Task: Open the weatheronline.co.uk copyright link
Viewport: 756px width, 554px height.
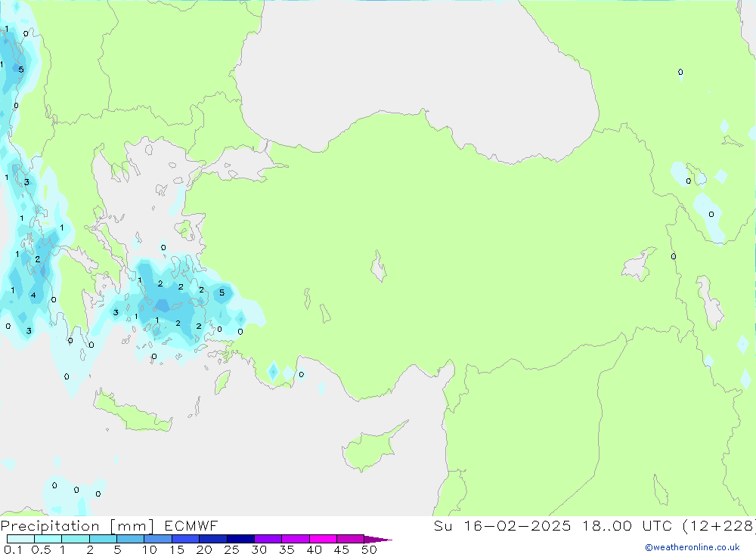Action: pyautogui.click(x=692, y=547)
